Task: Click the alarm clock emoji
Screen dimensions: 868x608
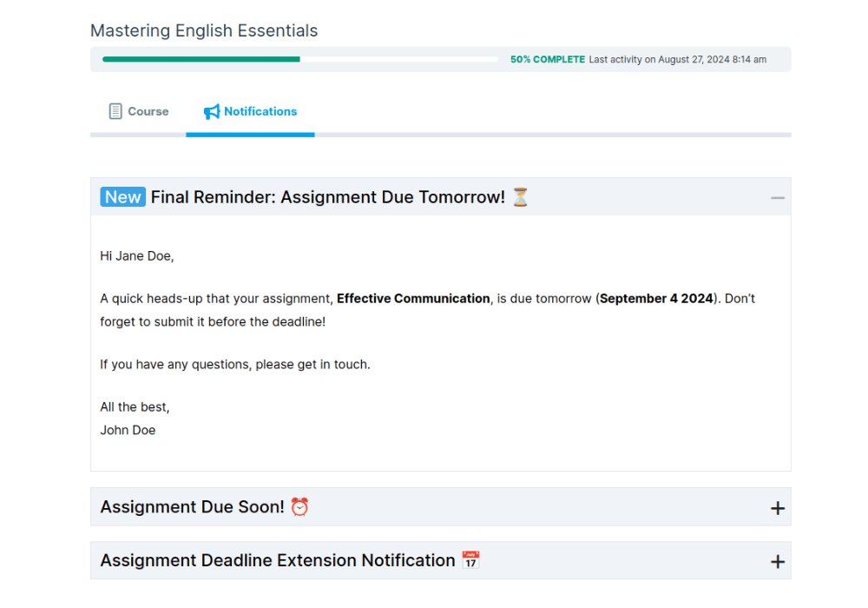Action: [299, 507]
